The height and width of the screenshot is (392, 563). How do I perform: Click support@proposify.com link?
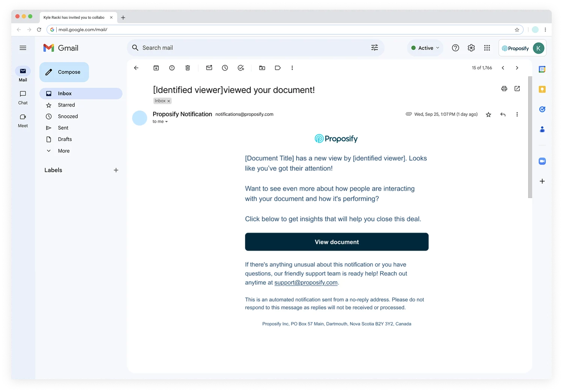tap(306, 282)
